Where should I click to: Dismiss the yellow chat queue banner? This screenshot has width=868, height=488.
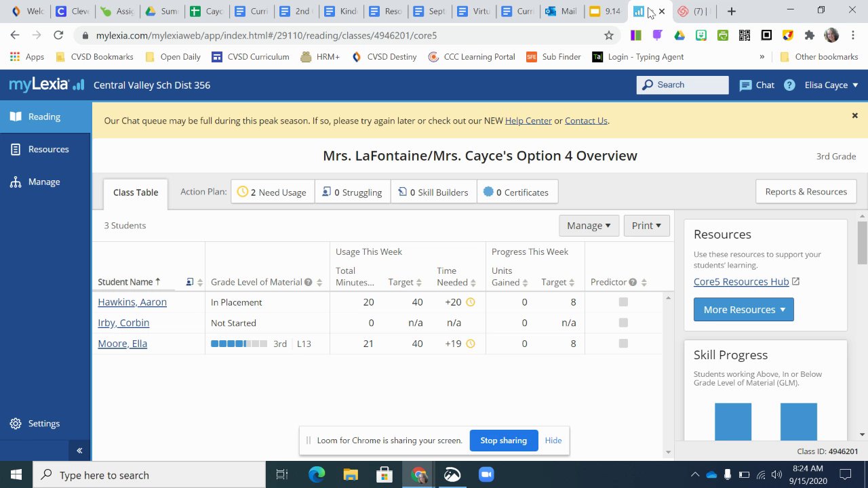click(855, 116)
